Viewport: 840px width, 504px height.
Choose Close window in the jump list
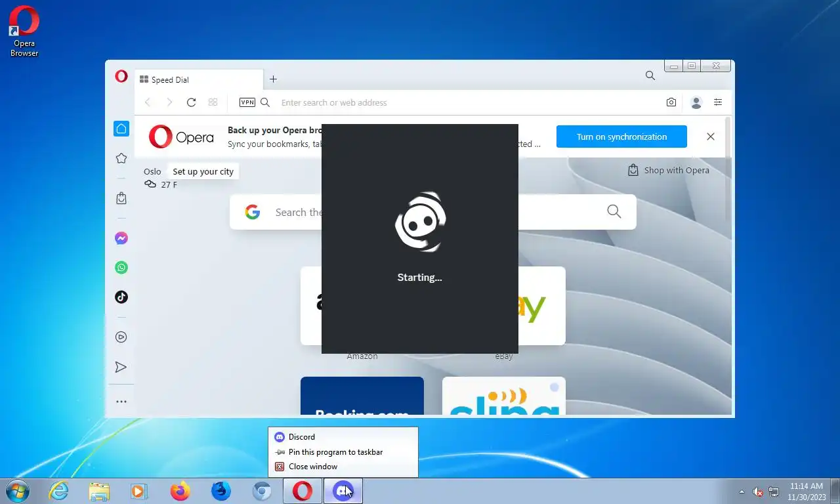pyautogui.click(x=343, y=467)
